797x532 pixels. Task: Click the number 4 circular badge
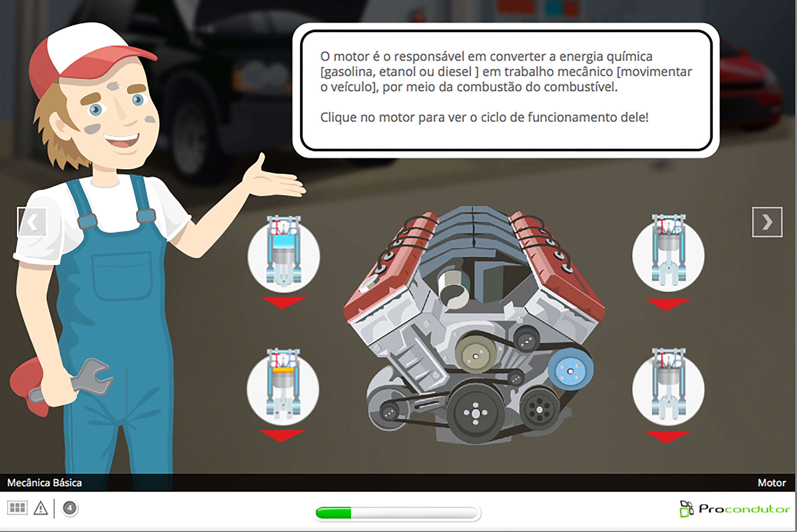pos(70,508)
